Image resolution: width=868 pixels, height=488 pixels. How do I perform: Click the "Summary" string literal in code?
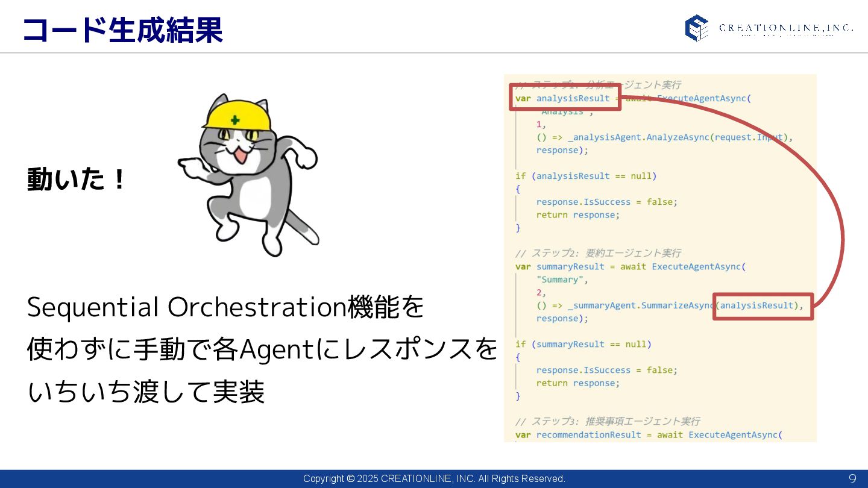(562, 280)
